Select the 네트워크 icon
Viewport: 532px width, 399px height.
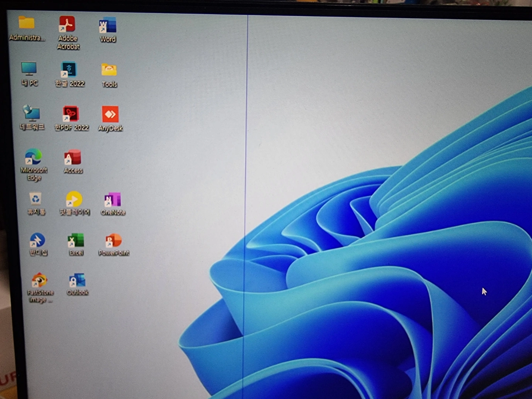pos(31,113)
